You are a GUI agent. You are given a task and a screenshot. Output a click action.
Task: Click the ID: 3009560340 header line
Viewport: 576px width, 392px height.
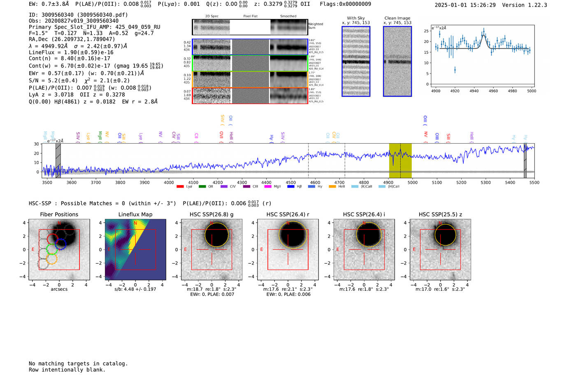[78, 15]
